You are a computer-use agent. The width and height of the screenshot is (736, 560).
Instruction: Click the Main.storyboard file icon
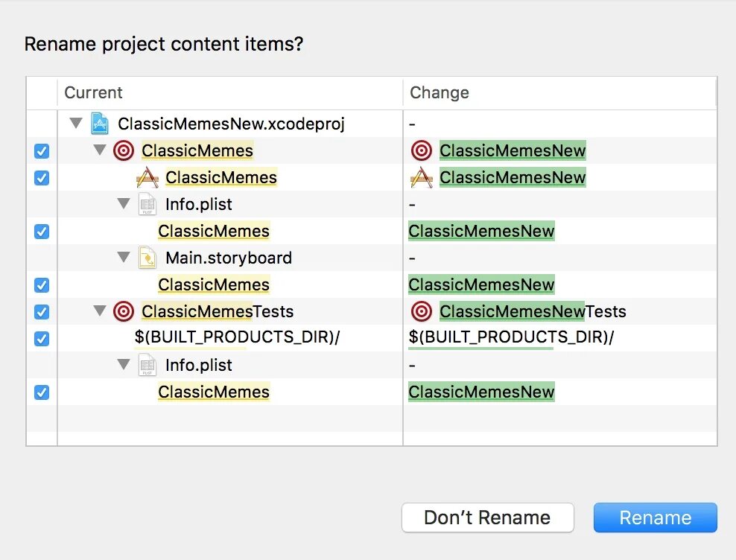(147, 258)
